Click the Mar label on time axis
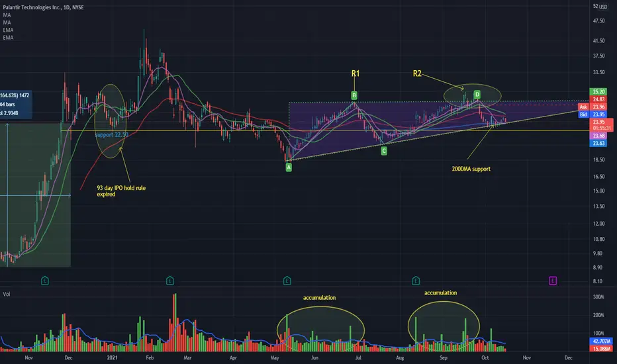Viewport: 617px width, 364px height. coord(187,357)
